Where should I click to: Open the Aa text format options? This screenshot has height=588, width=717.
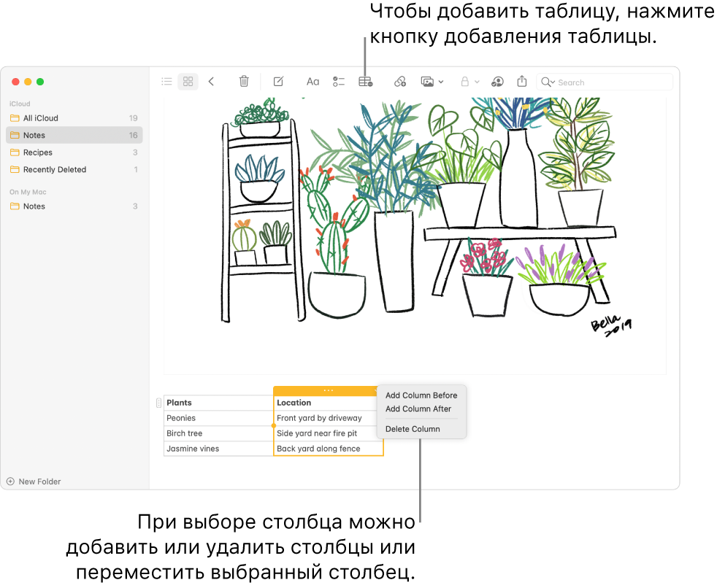tap(313, 82)
